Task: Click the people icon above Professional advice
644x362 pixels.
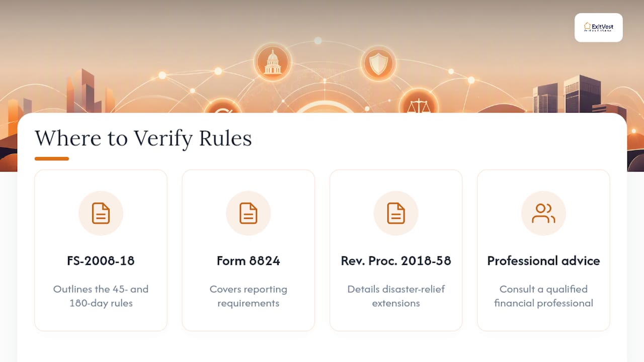Action: coord(543,213)
